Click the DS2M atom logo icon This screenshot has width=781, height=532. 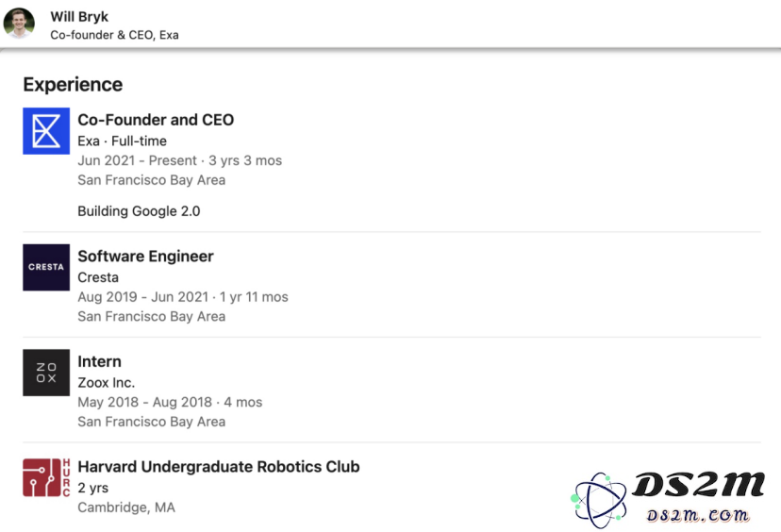pyautogui.click(x=598, y=500)
